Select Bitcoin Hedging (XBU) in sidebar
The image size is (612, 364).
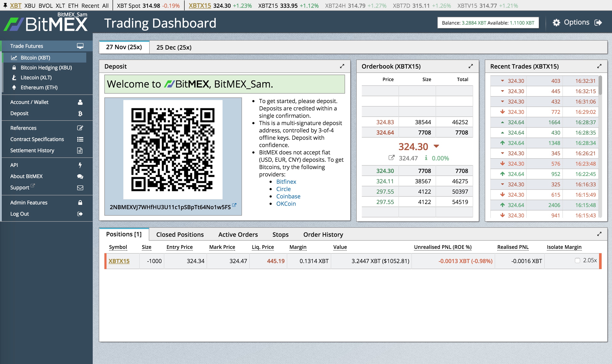46,67
